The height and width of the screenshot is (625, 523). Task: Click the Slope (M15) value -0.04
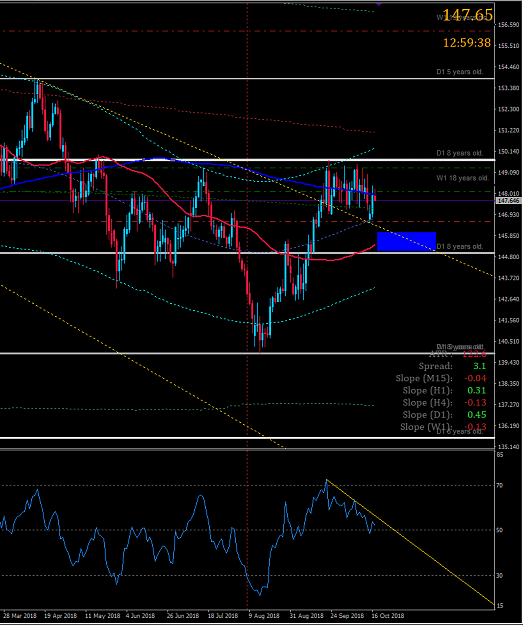475,378
